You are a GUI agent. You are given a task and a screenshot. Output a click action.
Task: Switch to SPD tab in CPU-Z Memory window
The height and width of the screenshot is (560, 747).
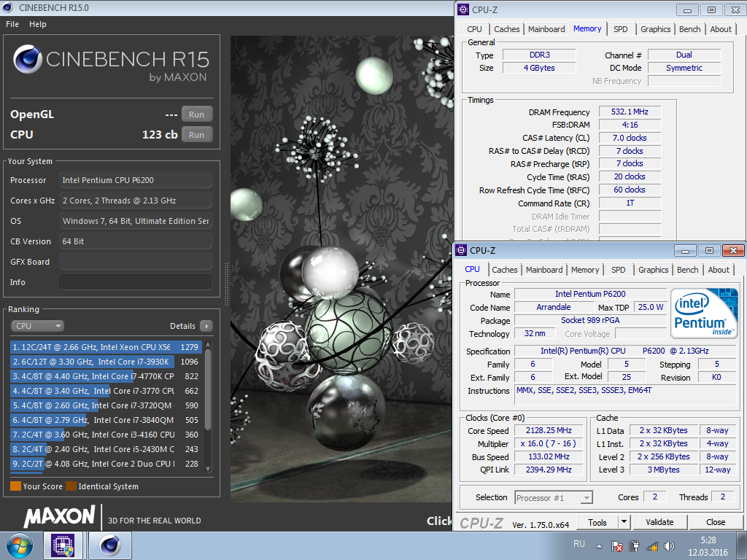620,29
